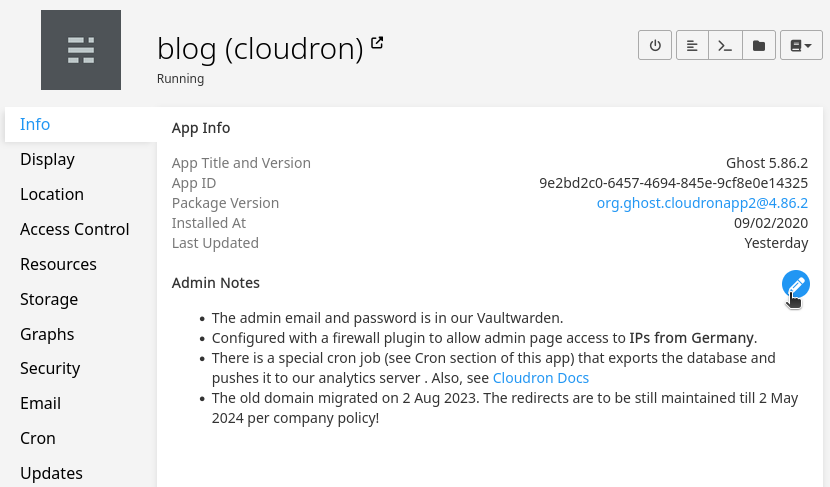This screenshot has height=487, width=830.
Task: Open the Cron section
Action: [x=38, y=438]
